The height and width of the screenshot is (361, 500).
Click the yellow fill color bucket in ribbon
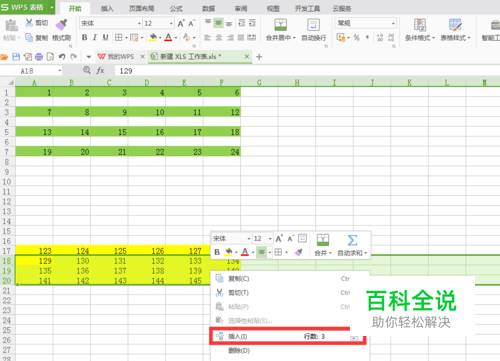coord(153,38)
